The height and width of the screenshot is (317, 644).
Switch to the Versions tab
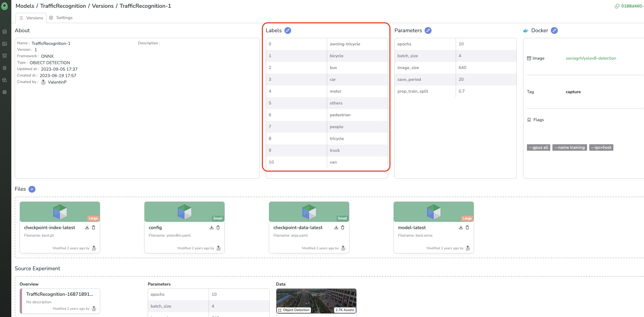tap(31, 17)
